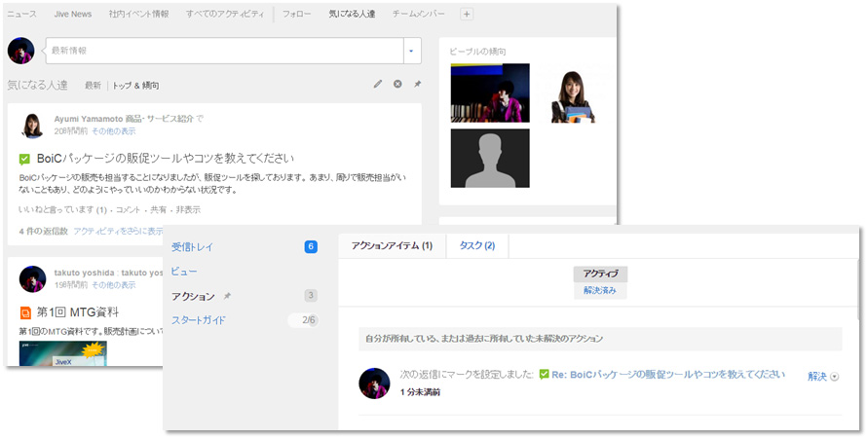
Task: Open the タスク (2) tab
Action: pos(476,245)
